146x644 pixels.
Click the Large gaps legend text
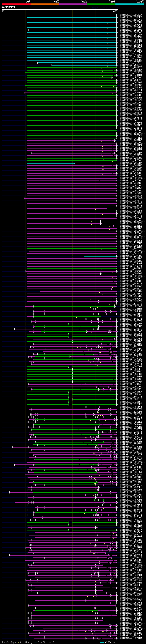(10, 642)
